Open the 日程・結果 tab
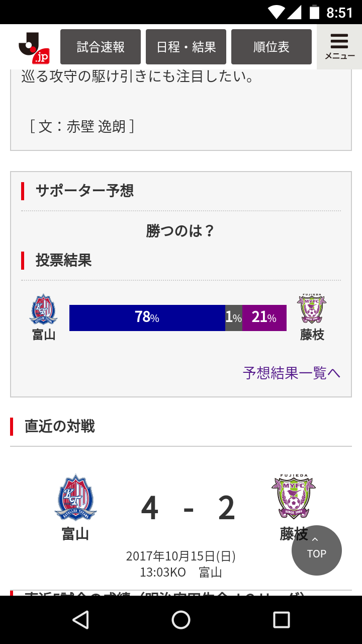 click(186, 47)
